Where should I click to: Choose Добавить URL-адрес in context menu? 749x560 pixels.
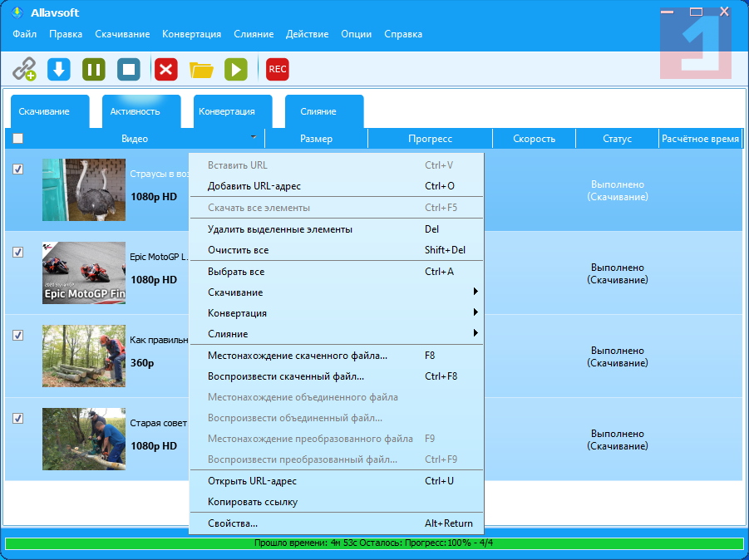click(337, 186)
